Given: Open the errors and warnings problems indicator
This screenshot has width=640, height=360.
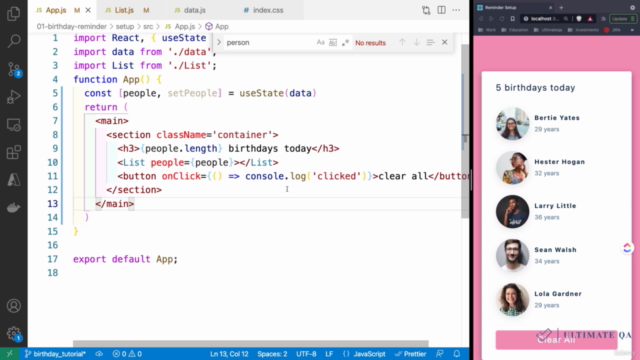Looking at the screenshot, I should click(x=127, y=354).
